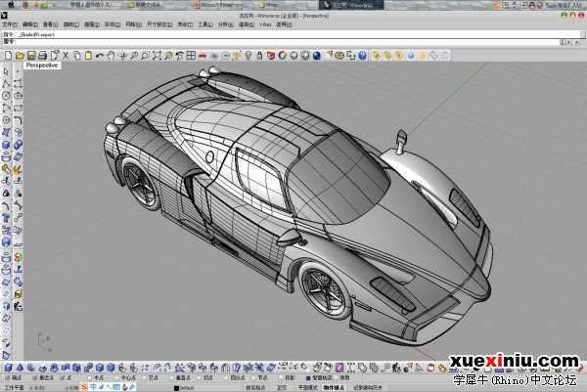587x392 pixels.
Task: Open a file with the folder icon
Action: tap(20, 56)
